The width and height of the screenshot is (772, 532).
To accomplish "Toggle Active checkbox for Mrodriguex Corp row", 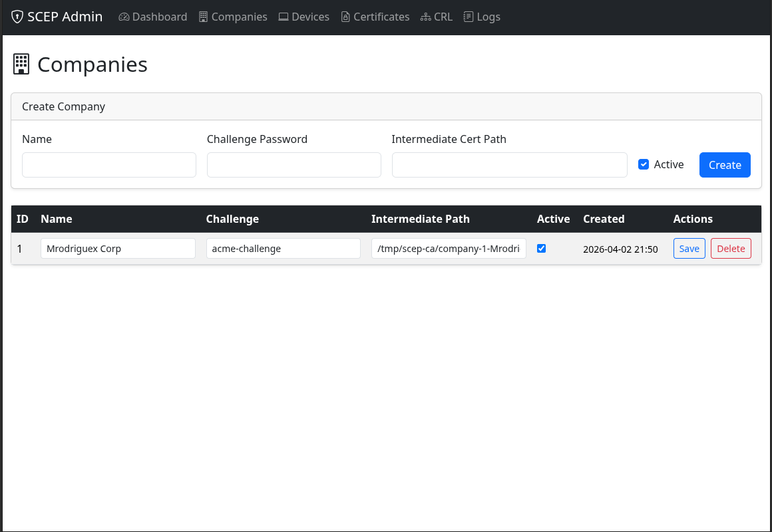I will click(541, 249).
